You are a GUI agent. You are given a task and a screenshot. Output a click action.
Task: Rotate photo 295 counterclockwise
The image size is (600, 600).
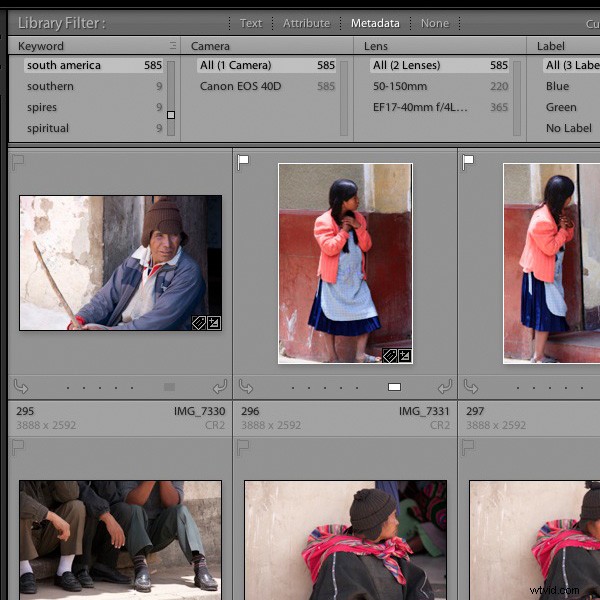click(21, 387)
